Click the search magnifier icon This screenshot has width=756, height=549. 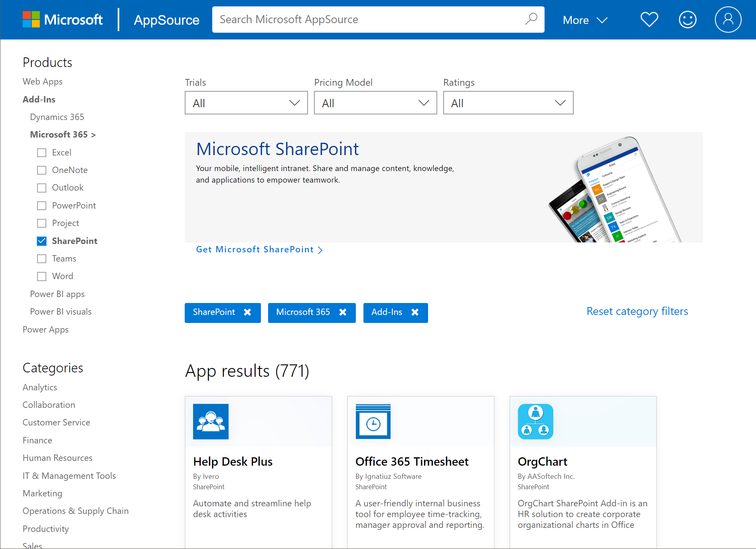pos(531,19)
